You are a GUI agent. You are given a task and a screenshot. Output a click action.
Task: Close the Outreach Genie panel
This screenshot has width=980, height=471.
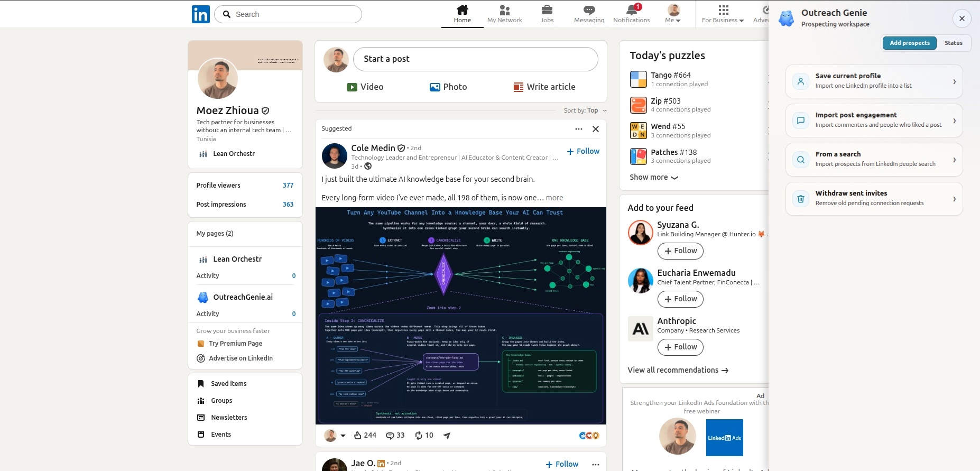(x=962, y=19)
